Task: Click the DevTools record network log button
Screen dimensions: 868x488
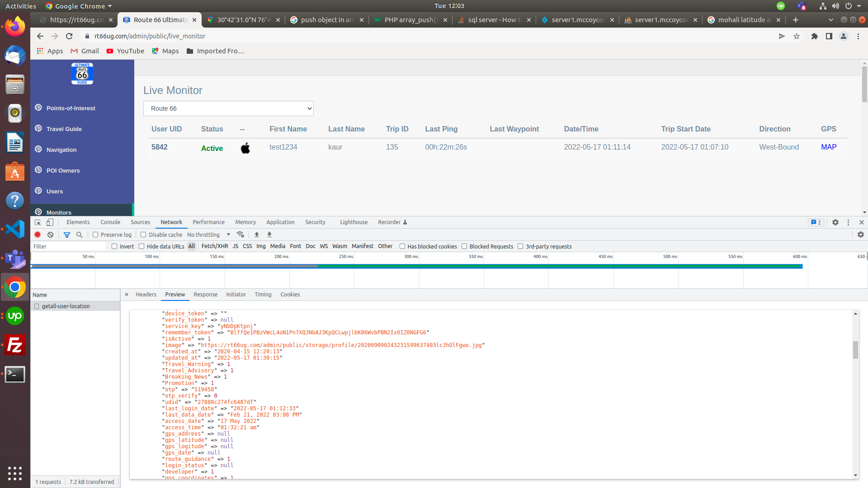Action: pos(38,235)
